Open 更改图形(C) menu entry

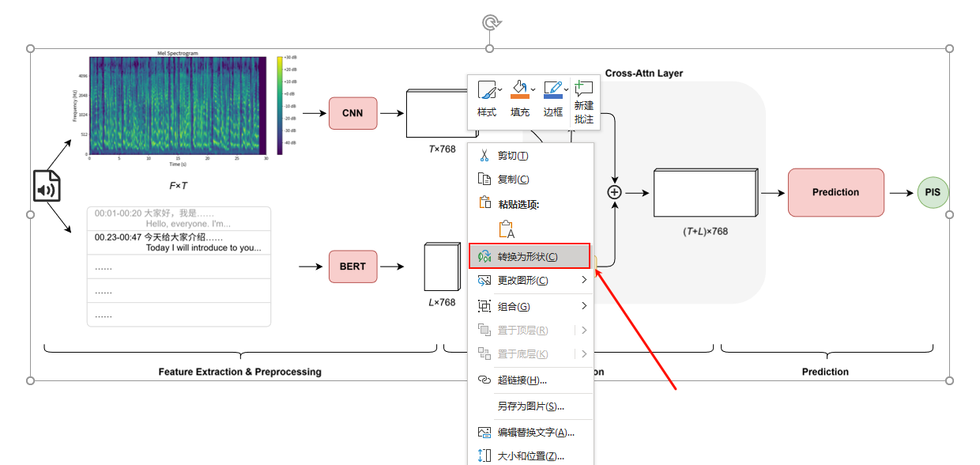click(x=529, y=280)
